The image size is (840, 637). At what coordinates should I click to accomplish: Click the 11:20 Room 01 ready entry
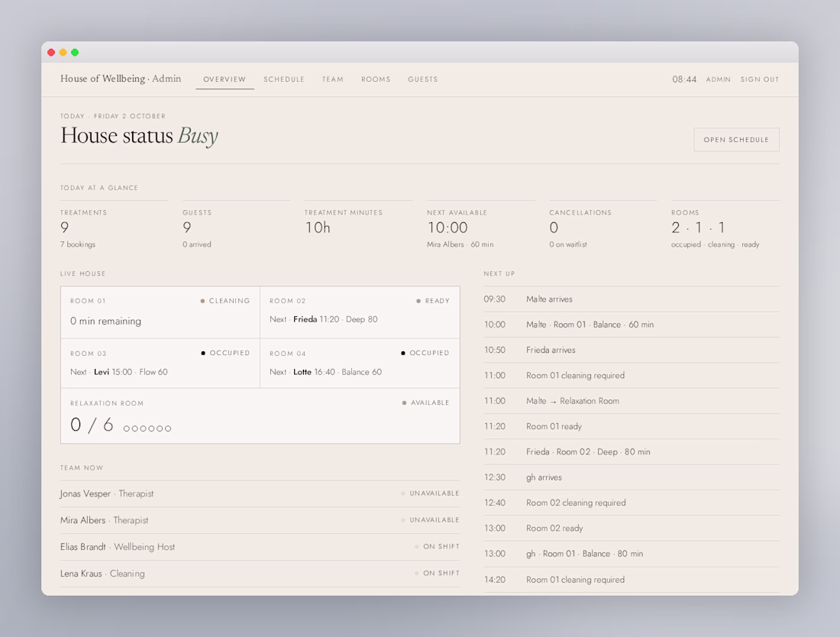632,426
